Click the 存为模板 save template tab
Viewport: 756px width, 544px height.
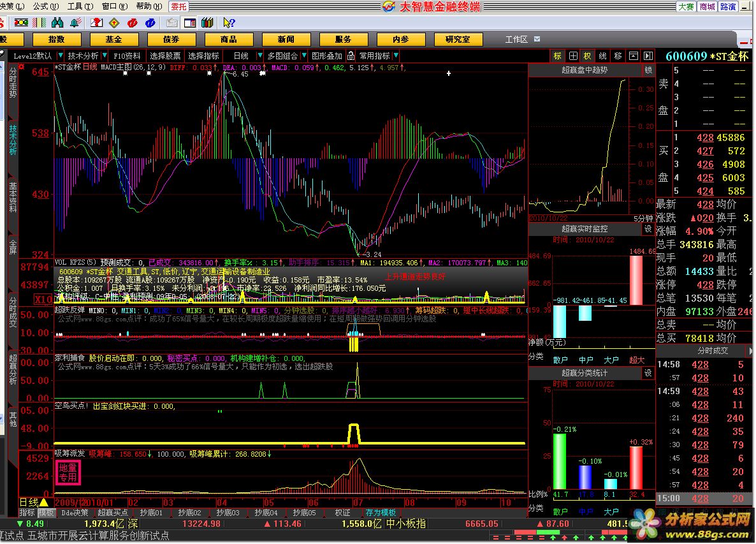pos(381,513)
